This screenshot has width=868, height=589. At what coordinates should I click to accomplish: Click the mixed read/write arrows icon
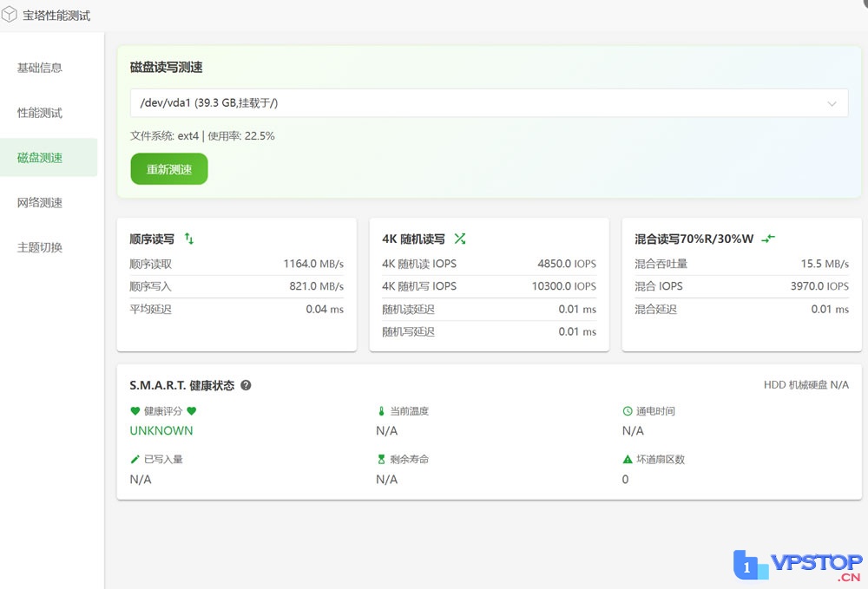pos(768,239)
